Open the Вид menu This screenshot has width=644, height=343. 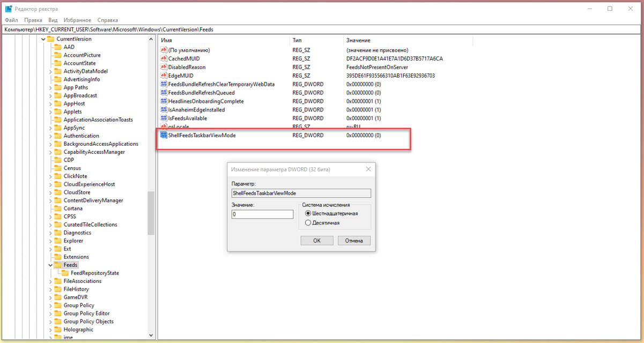click(53, 20)
